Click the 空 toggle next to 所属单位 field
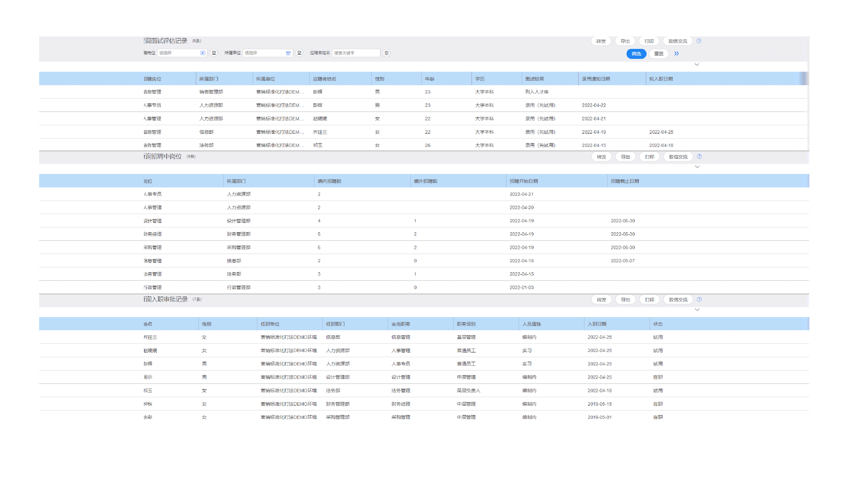 click(299, 53)
